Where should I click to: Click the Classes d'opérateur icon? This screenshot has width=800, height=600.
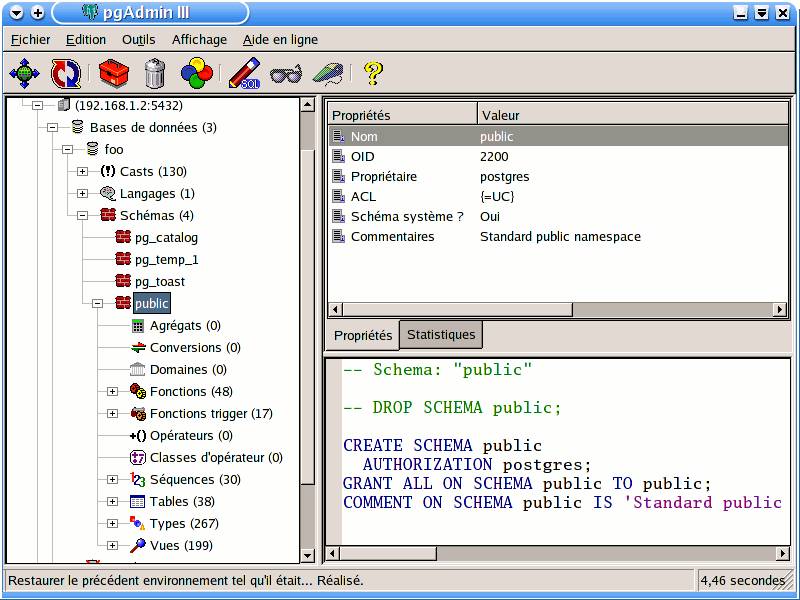(x=138, y=457)
